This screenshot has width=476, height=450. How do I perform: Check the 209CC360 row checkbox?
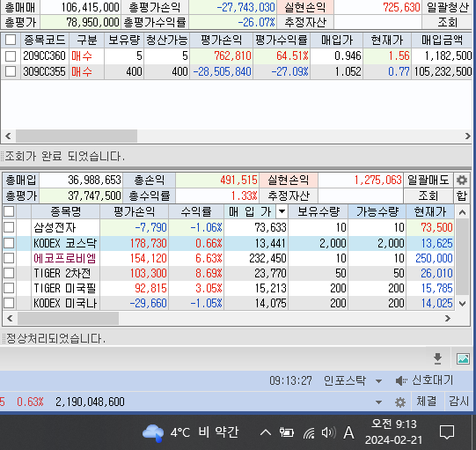[11, 55]
